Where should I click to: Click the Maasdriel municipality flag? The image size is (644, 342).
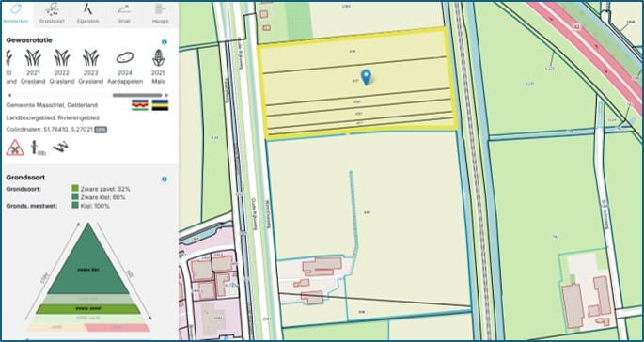pyautogui.click(x=140, y=104)
